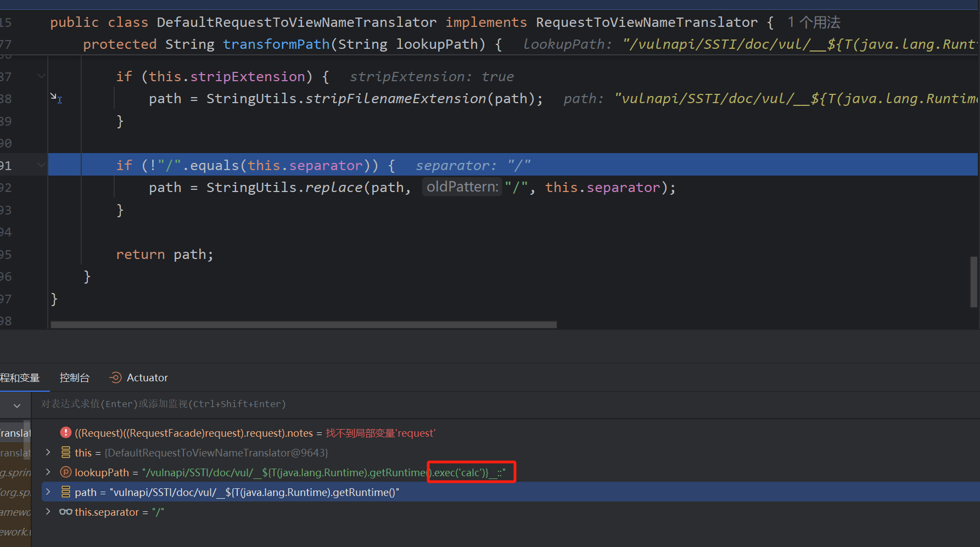
Task: Click the 'oldPattern:' parameter hint
Action: (462, 187)
